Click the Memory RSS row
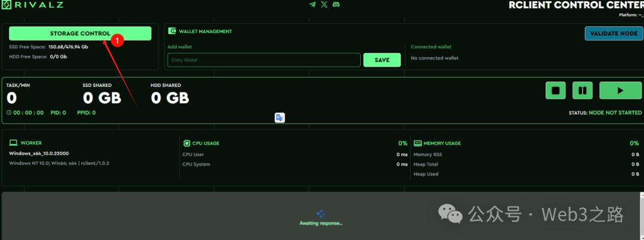This screenshot has height=240, width=644. 526,154
